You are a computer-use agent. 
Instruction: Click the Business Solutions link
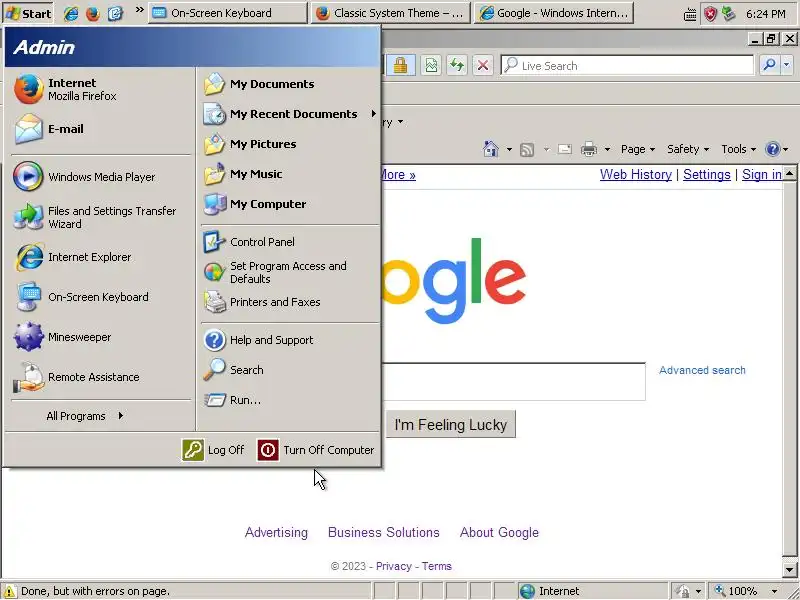point(384,532)
